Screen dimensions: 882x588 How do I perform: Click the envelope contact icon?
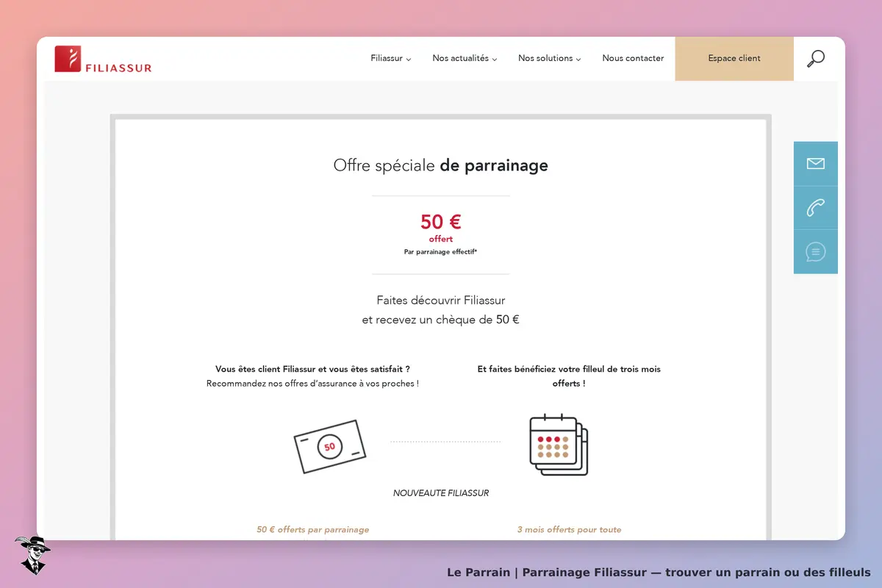pos(816,163)
